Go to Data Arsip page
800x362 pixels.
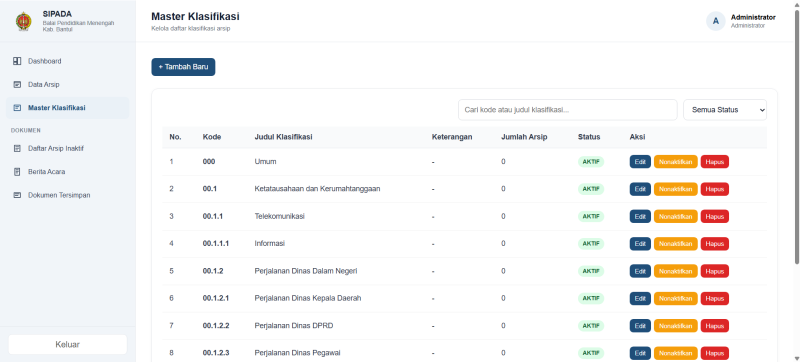tap(68, 85)
